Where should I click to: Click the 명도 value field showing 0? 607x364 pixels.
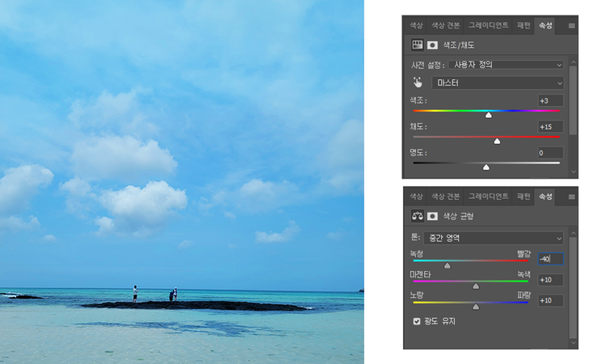(x=550, y=152)
